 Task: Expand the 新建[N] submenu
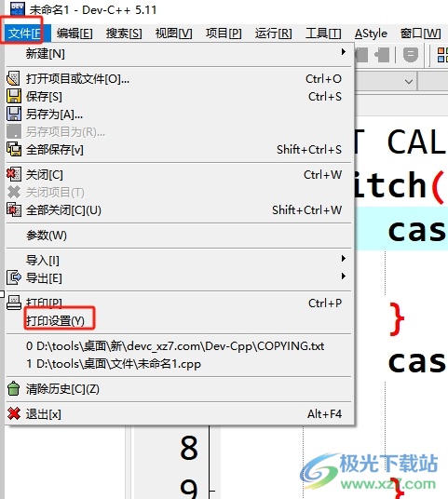179,53
